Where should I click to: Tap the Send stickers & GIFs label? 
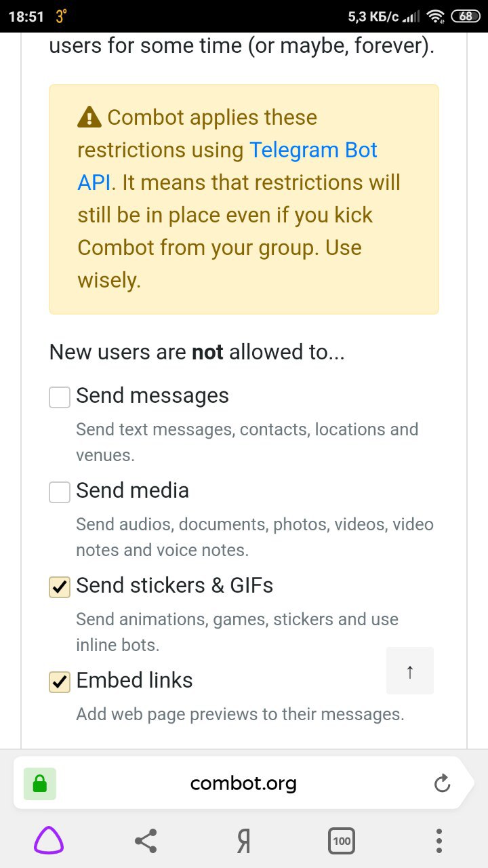coord(175,585)
